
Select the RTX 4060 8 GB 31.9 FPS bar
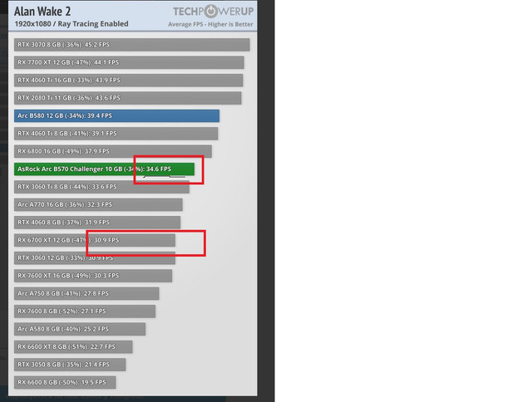(97, 223)
